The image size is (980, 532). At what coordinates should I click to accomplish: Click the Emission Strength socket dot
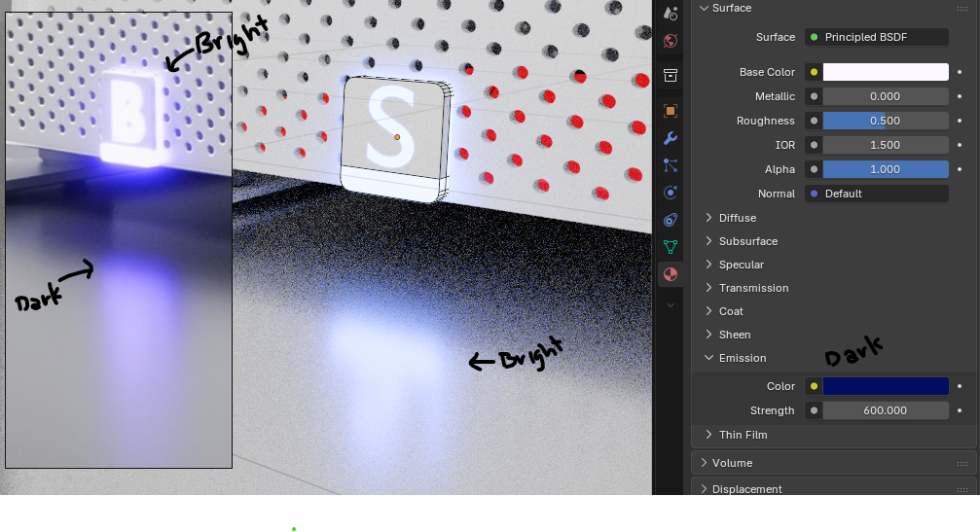coord(814,410)
